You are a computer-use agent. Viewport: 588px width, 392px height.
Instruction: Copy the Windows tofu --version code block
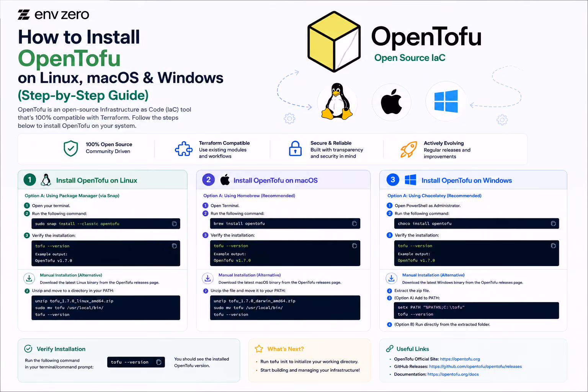(553, 246)
